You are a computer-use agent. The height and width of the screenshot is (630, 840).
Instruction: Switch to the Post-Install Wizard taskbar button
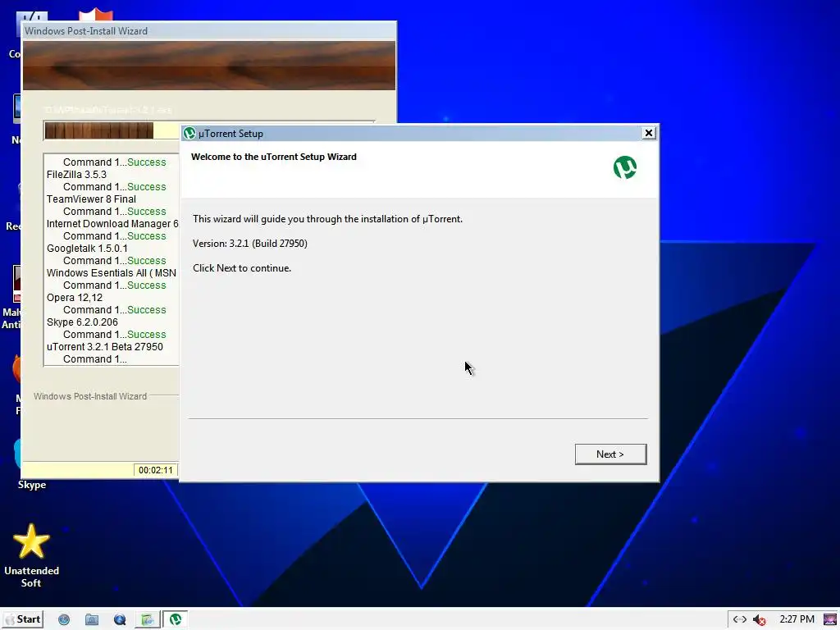tap(148, 620)
